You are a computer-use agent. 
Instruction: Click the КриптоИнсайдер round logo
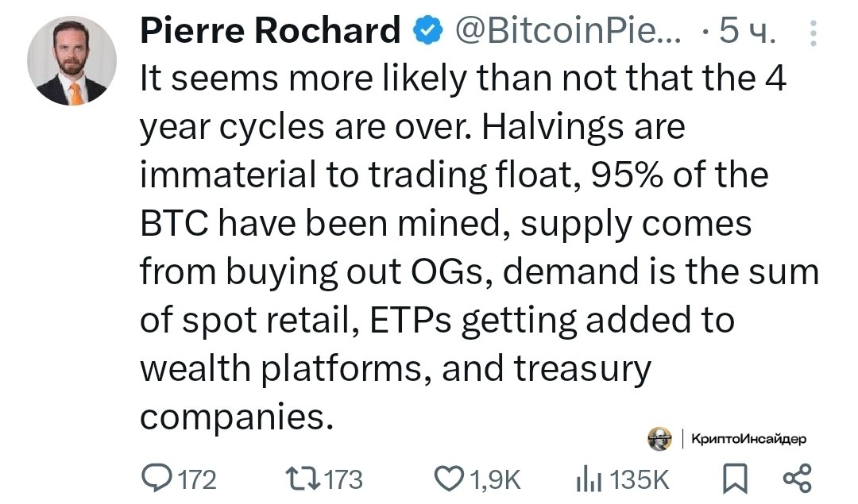pos(660,438)
